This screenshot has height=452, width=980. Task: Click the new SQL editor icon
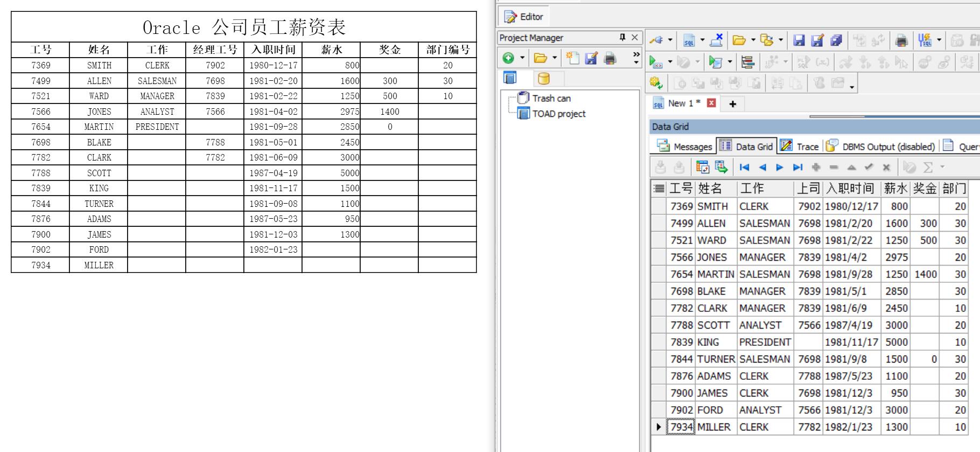point(689,40)
